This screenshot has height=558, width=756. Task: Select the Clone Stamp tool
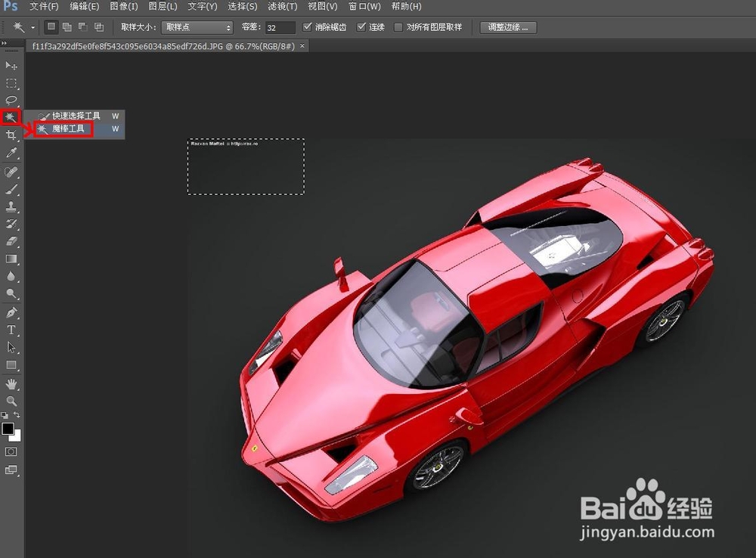coord(11,207)
